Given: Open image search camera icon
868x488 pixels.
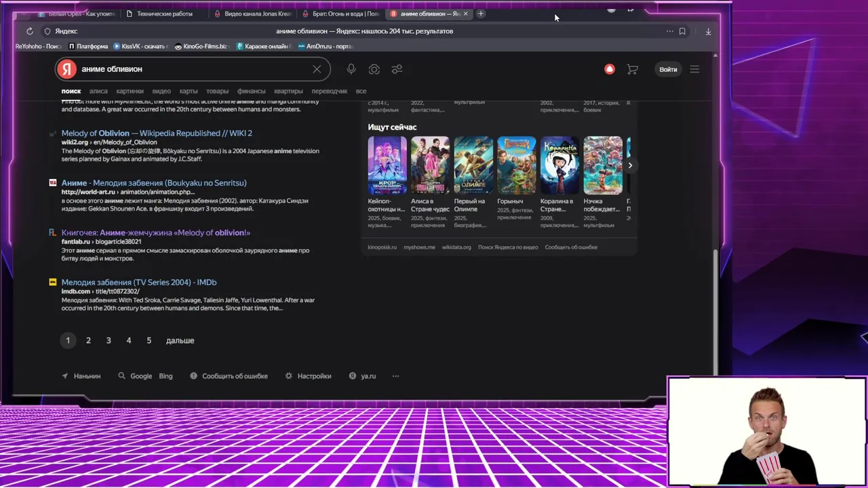Looking at the screenshot, I should pos(374,69).
